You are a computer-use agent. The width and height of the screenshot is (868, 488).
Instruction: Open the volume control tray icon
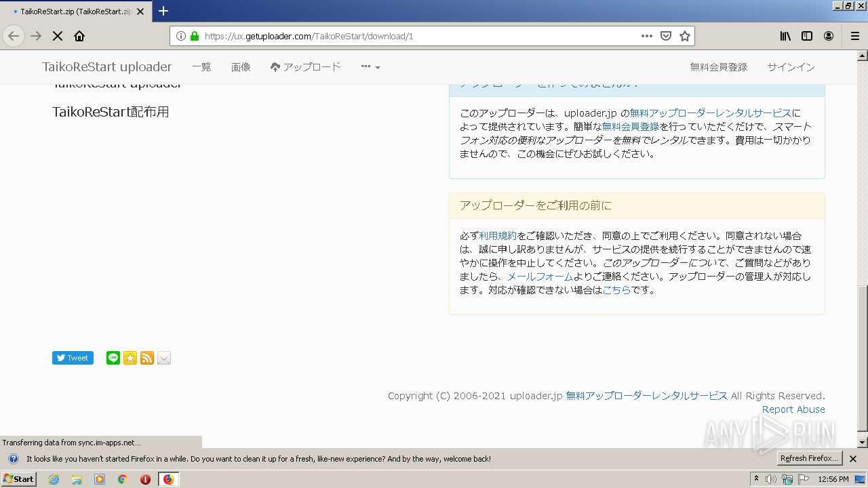tap(771, 479)
